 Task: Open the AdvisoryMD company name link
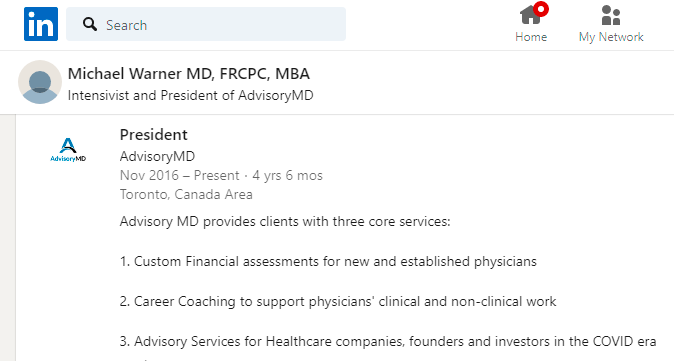pos(157,156)
